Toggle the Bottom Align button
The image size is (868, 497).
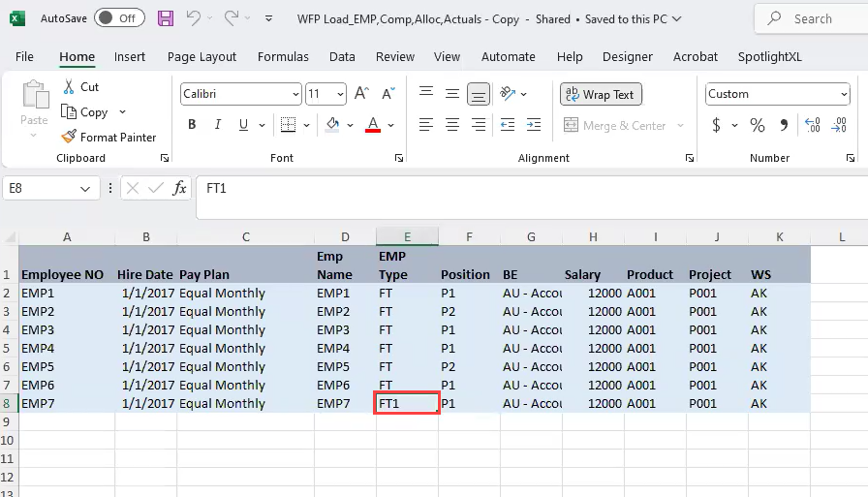[479, 94]
